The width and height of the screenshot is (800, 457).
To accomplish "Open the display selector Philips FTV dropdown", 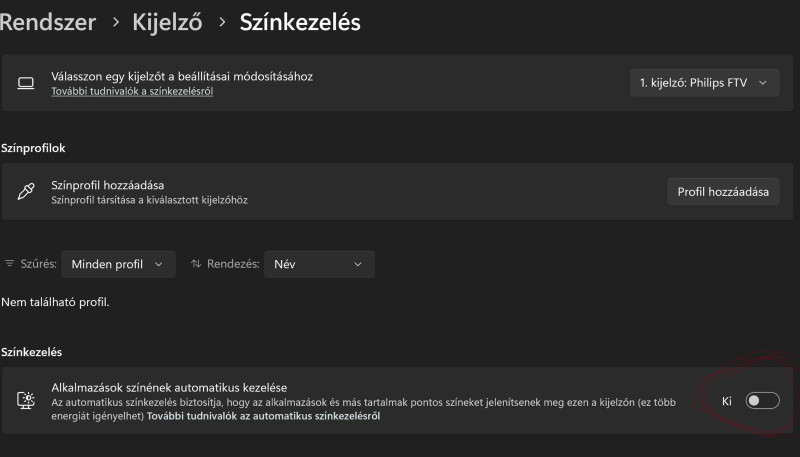I will point(704,83).
